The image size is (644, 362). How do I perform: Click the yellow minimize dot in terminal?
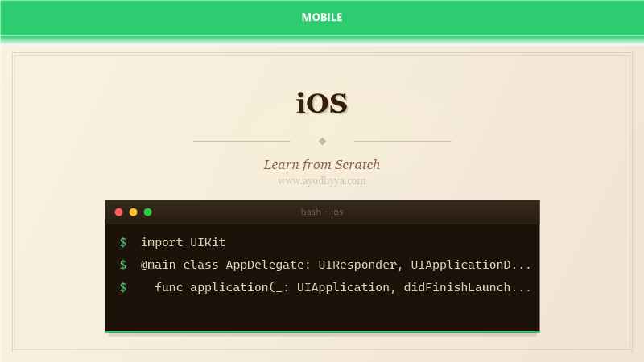pyautogui.click(x=133, y=212)
